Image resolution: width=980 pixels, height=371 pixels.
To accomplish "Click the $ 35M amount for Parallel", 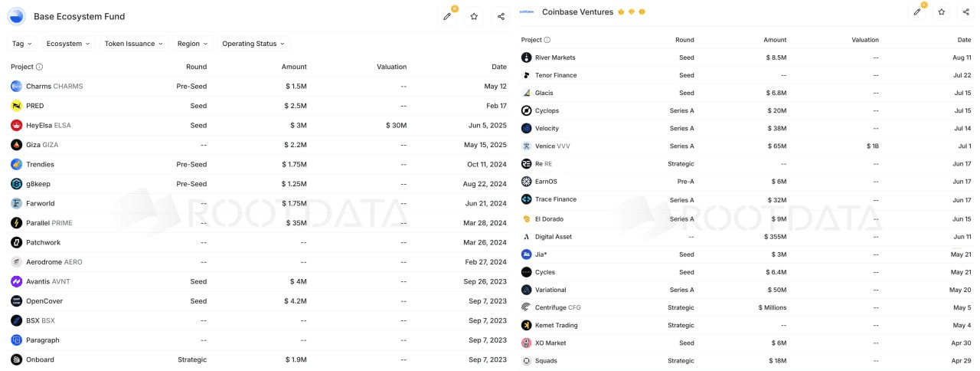I will click(296, 223).
